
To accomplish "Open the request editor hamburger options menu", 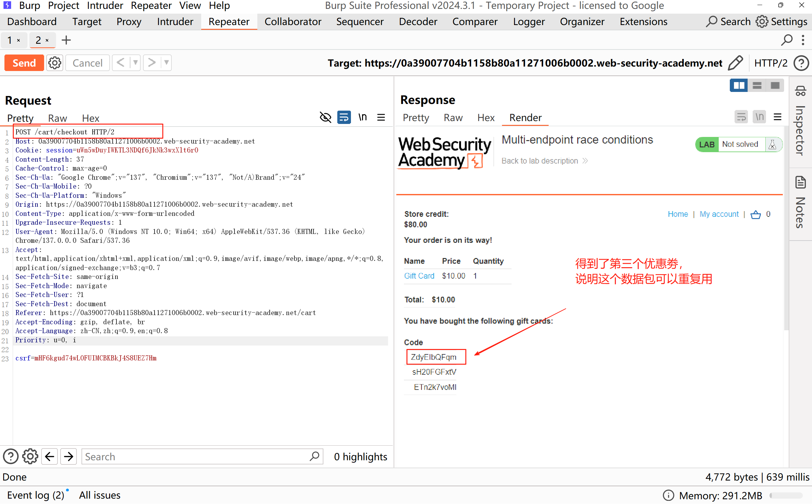I will coord(381,117).
